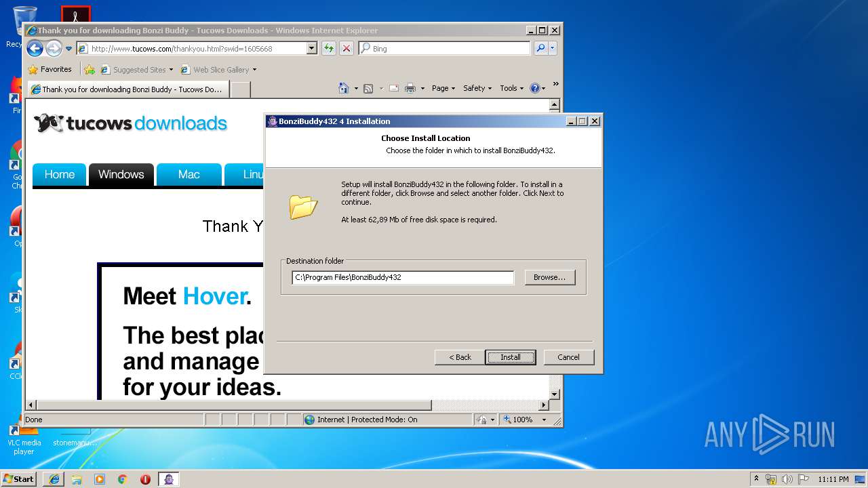Open Windows Media Player taskbar icon

coord(100,479)
